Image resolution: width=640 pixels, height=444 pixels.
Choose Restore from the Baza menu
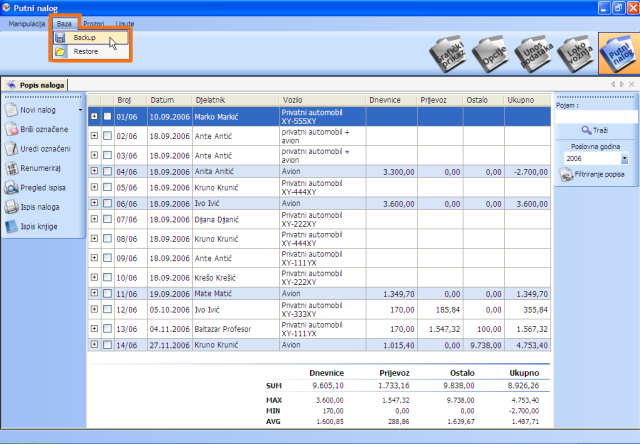click(91, 52)
